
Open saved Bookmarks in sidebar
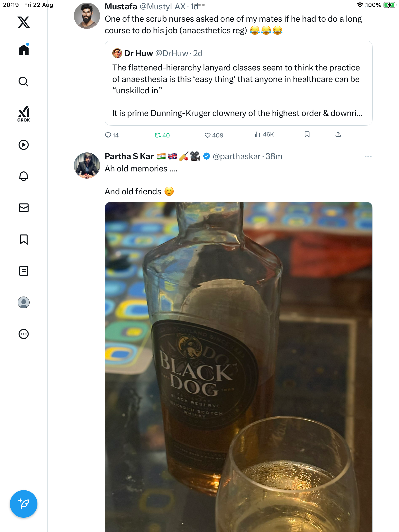tap(24, 239)
